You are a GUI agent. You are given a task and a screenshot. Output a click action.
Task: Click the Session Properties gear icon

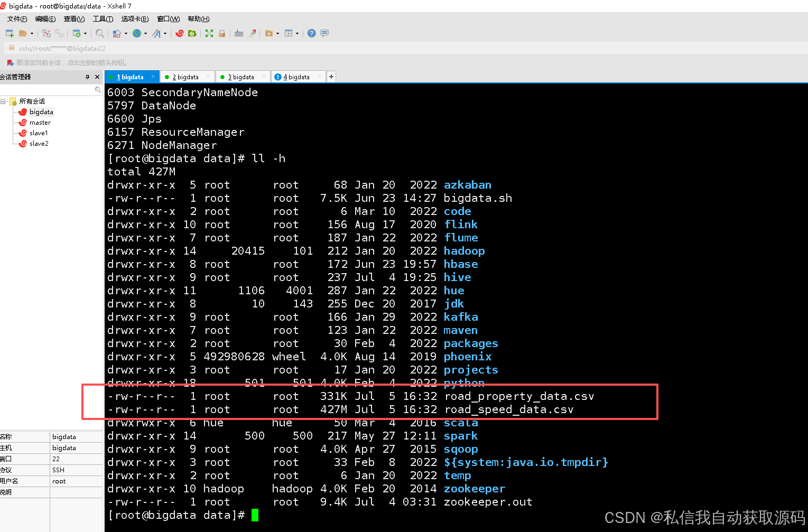pyautogui.click(x=77, y=33)
